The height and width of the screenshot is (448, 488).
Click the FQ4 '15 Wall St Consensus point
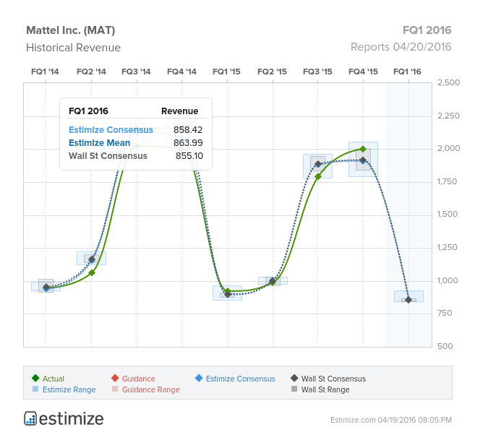coord(363,160)
